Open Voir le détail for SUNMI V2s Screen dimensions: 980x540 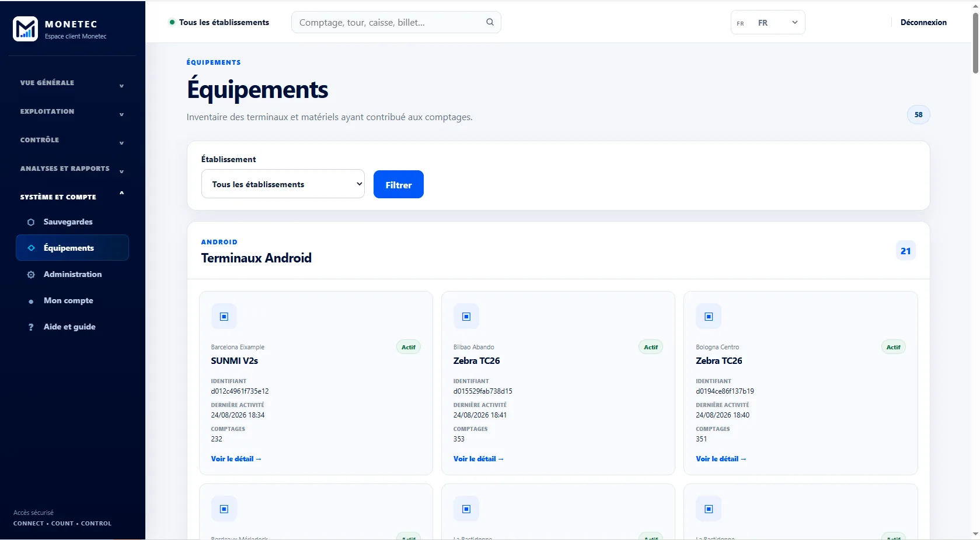point(236,459)
